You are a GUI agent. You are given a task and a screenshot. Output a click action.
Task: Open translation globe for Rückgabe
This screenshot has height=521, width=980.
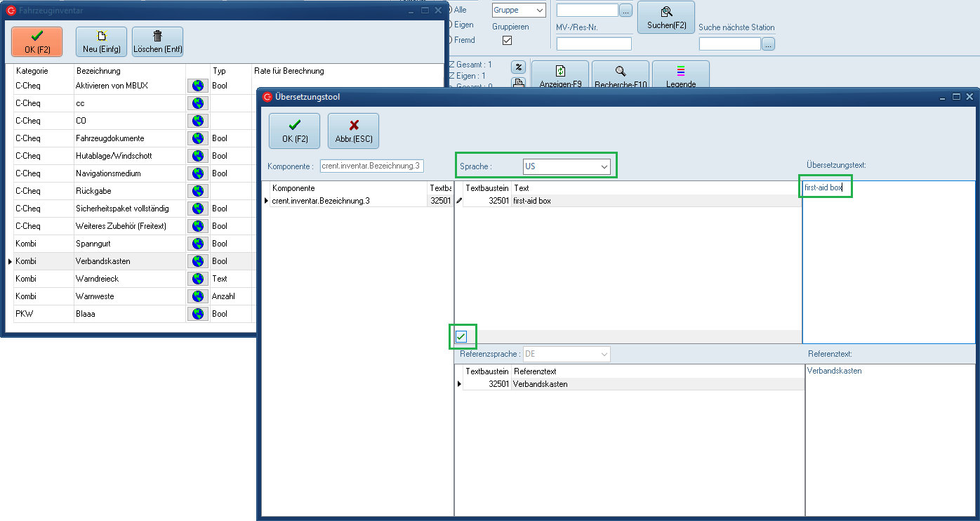point(198,191)
